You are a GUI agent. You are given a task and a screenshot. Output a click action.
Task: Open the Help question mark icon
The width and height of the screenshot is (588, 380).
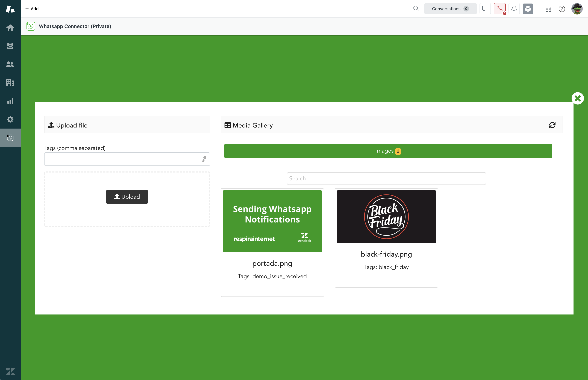point(562,9)
